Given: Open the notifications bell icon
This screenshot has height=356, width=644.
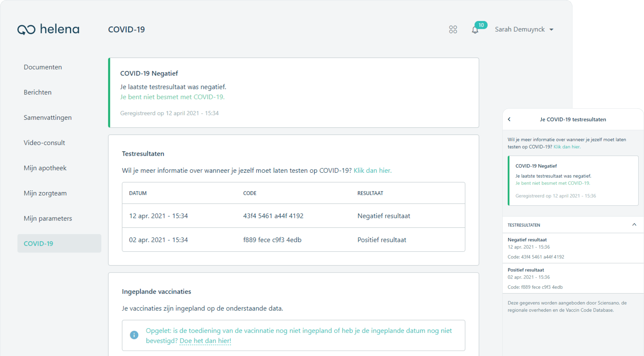Looking at the screenshot, I should coord(475,30).
